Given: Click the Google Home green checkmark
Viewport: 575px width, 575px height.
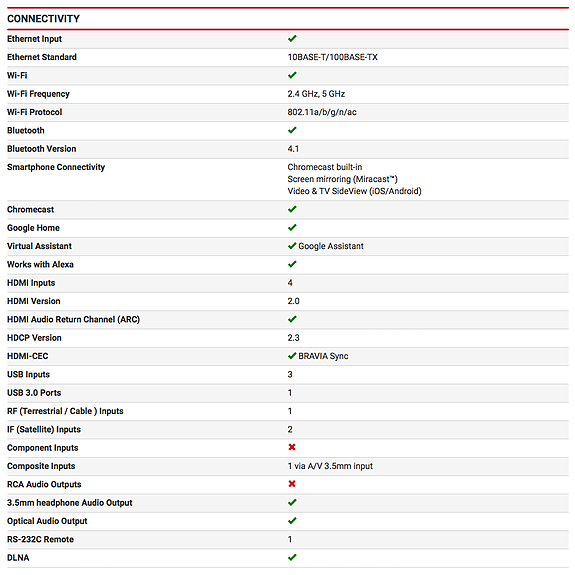Looking at the screenshot, I should (x=292, y=227).
